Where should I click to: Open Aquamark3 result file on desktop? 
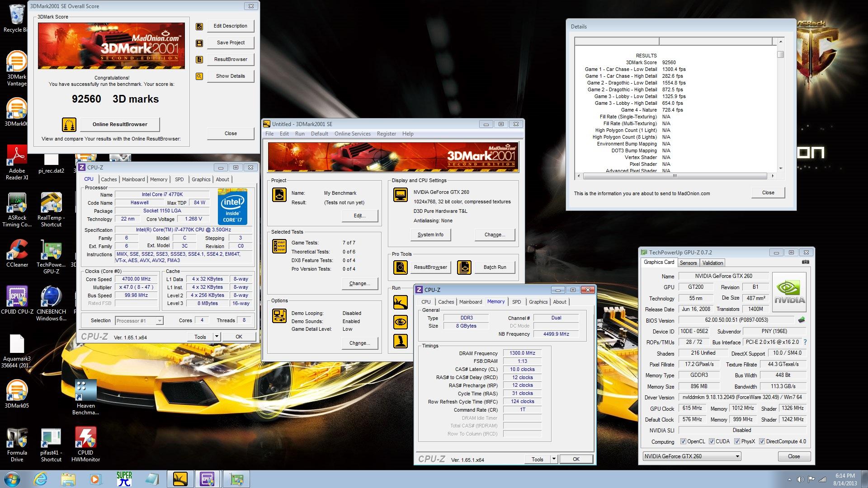point(16,352)
